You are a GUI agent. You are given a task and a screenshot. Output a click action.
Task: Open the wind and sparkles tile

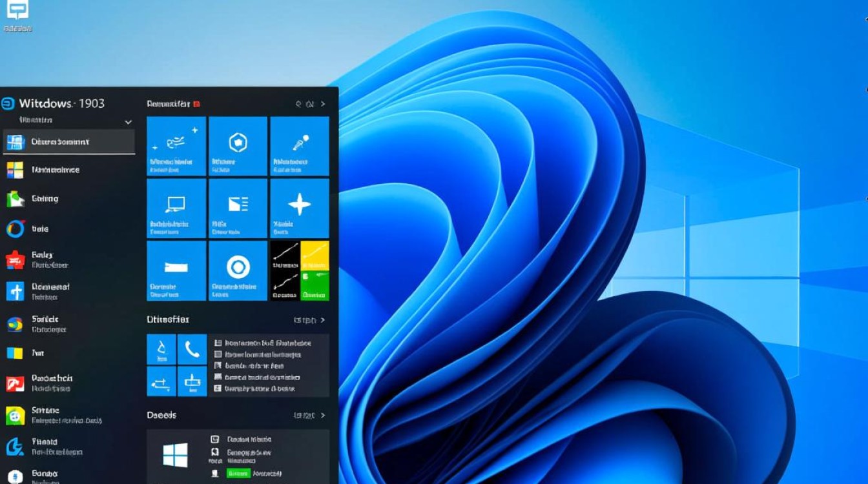176,145
